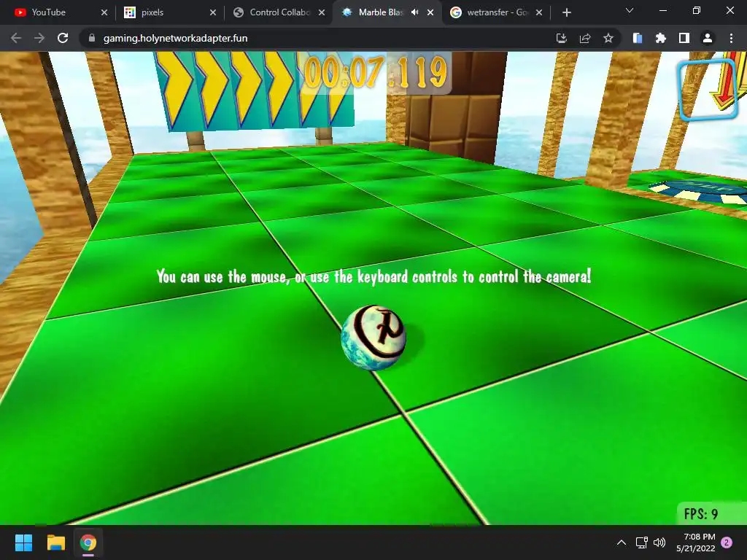View site security lock info

[92, 38]
